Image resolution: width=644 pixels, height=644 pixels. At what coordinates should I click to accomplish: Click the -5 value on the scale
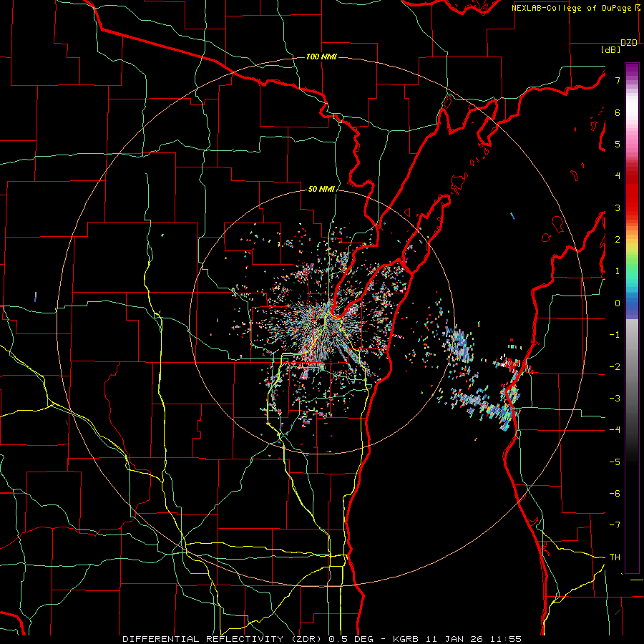(615, 462)
